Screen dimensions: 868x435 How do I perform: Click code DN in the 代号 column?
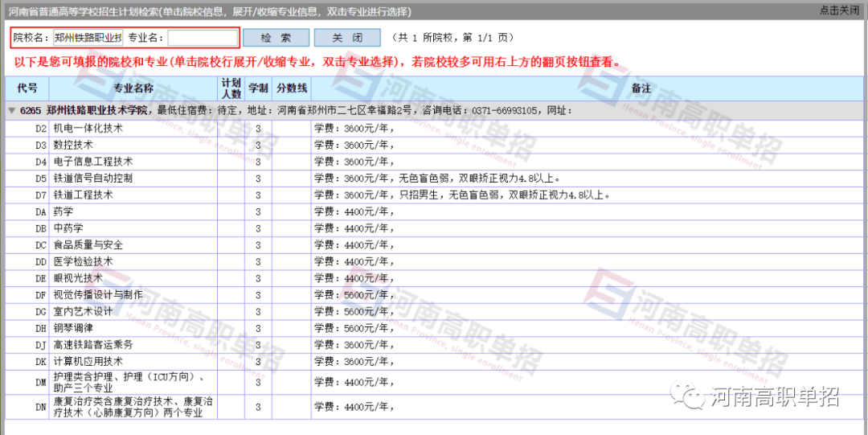coord(40,408)
